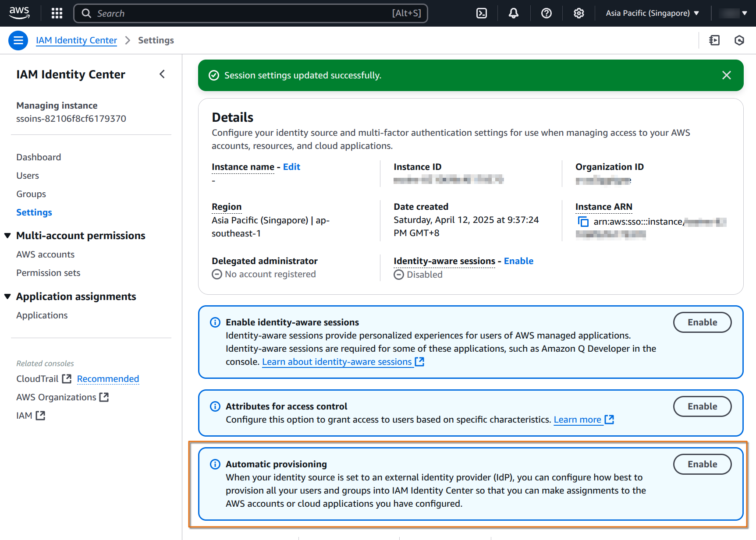Open Users in the sidebar
This screenshot has width=756, height=540.
coord(28,176)
